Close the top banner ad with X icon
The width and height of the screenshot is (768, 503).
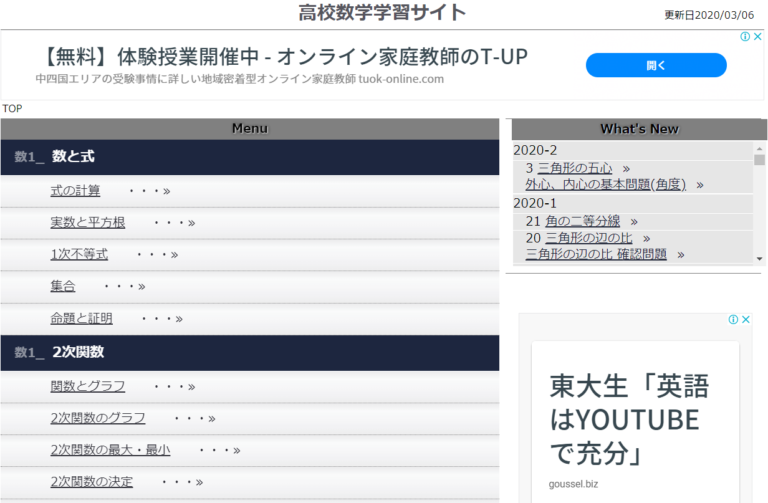coord(757,37)
